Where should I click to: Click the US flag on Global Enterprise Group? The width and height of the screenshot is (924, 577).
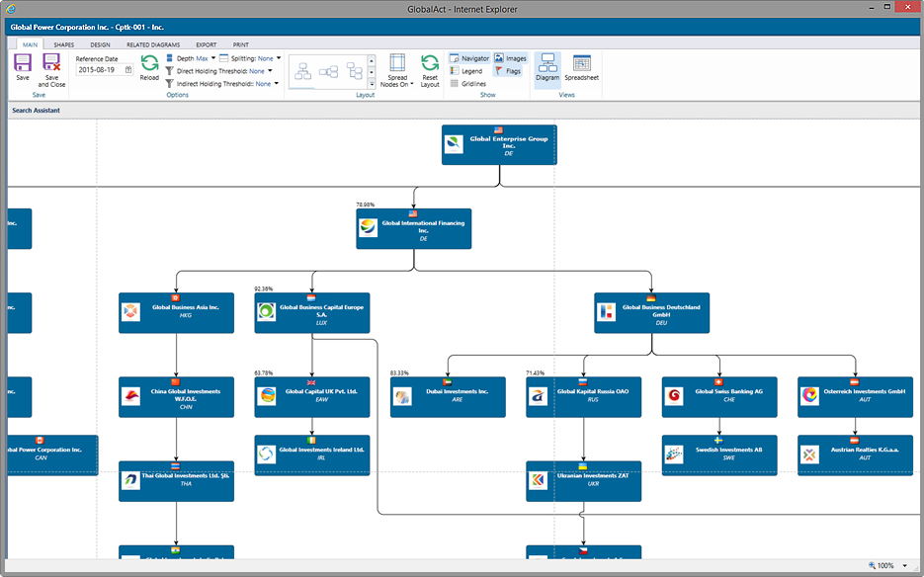point(498,129)
